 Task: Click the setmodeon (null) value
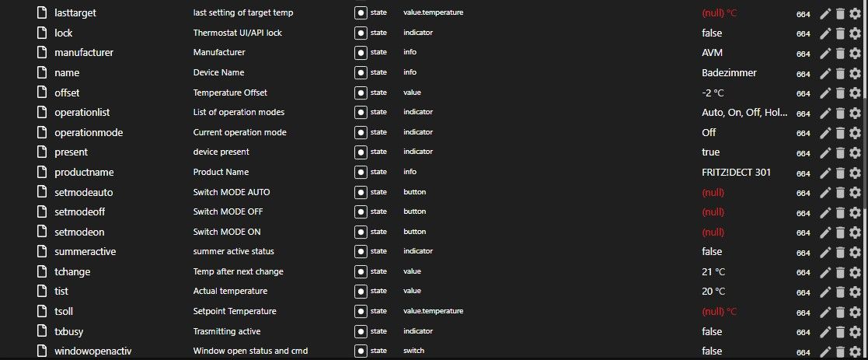(x=713, y=232)
